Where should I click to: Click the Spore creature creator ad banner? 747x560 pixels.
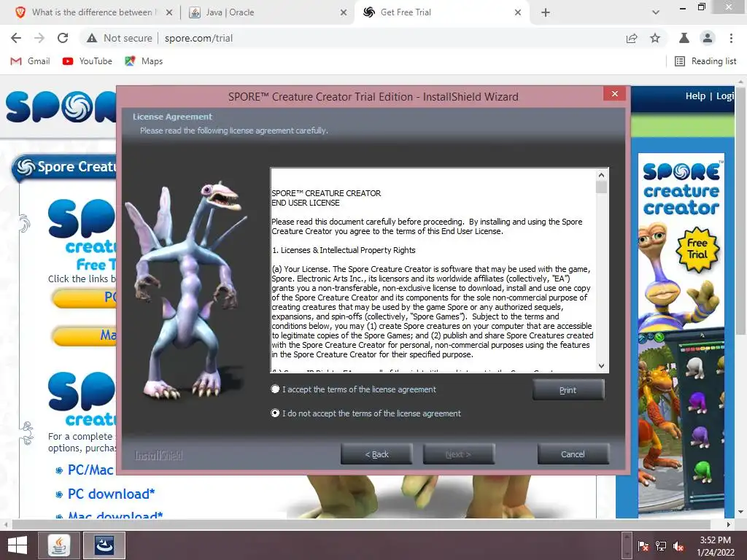point(681,335)
